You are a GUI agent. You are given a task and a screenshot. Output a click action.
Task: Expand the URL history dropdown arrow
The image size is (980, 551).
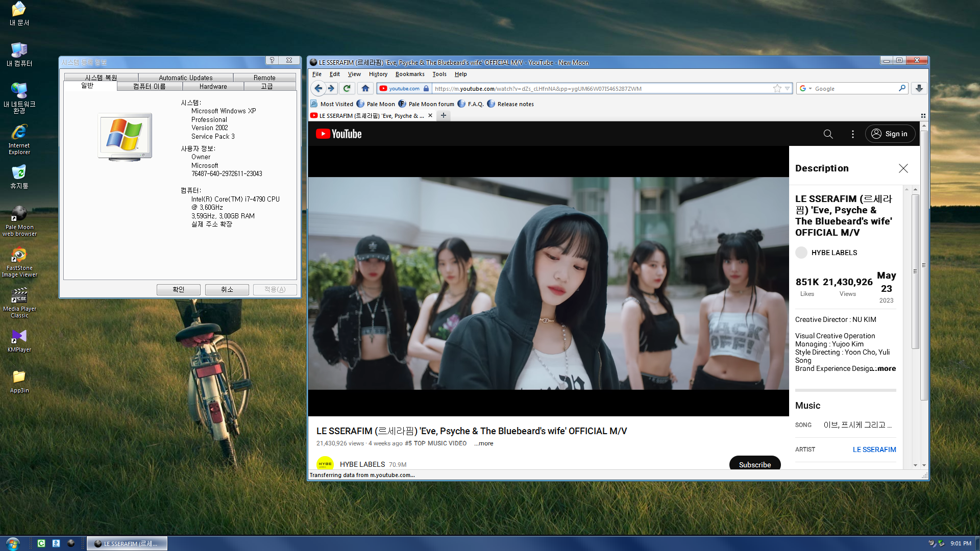787,88
